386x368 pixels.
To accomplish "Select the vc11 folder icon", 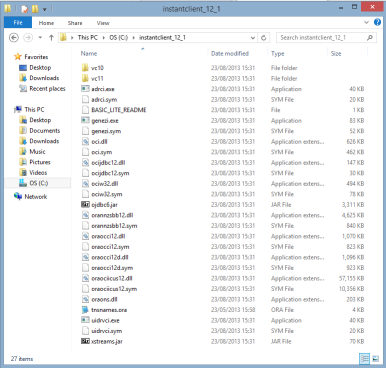I will pos(85,78).
